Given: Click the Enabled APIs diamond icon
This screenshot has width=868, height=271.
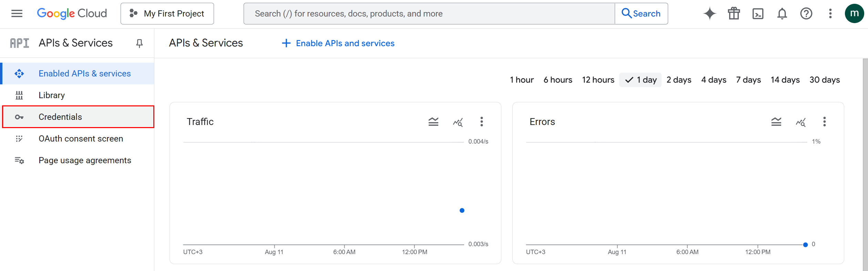Looking at the screenshot, I should click(x=19, y=73).
